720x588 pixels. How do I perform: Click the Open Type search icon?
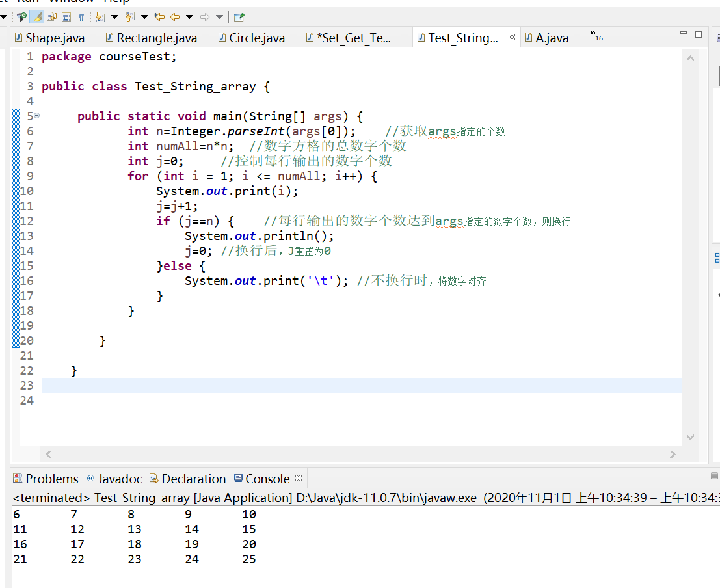pos(21,18)
